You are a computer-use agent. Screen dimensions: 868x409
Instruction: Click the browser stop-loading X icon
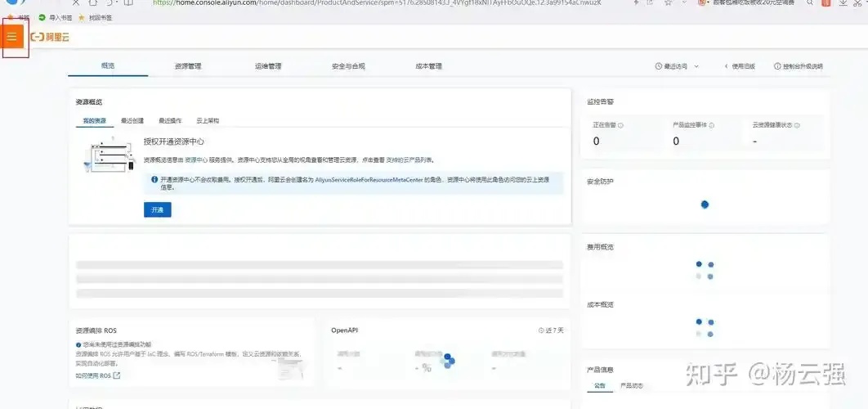(76, 2)
